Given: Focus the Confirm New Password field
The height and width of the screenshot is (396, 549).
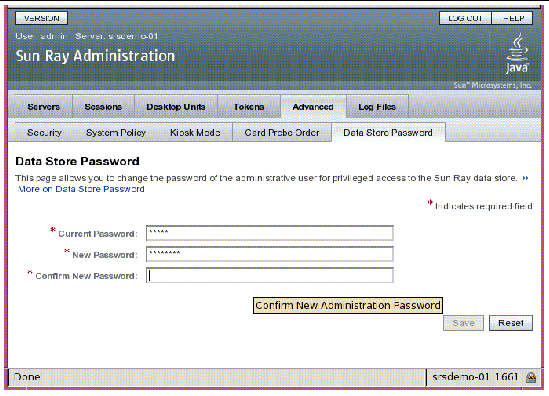Looking at the screenshot, I should point(270,275).
